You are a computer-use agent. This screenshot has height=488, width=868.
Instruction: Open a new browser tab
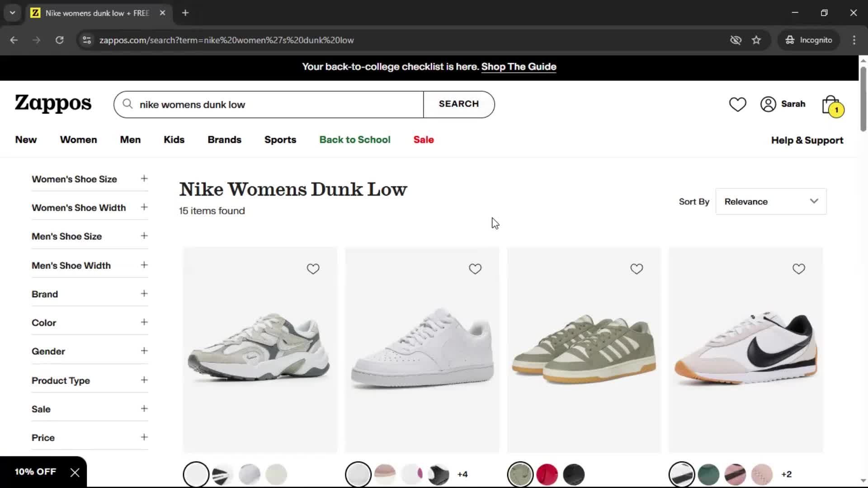[x=185, y=13]
